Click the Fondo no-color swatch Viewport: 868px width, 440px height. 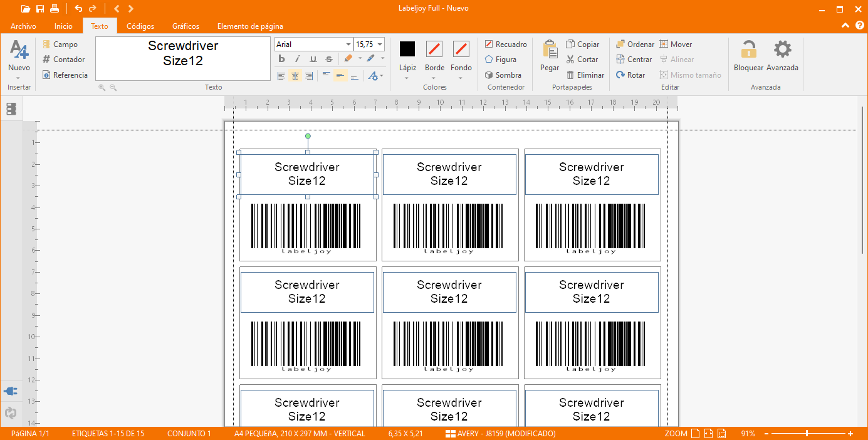461,49
